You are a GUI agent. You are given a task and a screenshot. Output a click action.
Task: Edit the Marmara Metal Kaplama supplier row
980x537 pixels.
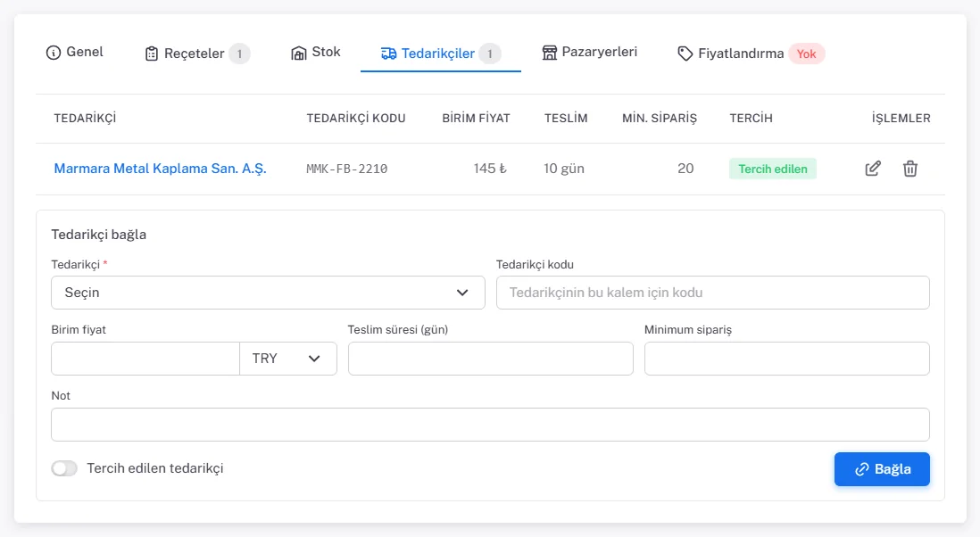pyautogui.click(x=873, y=169)
